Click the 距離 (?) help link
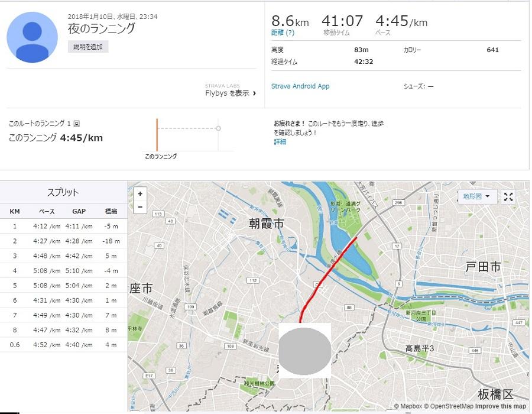532x414 pixels. coord(281,32)
